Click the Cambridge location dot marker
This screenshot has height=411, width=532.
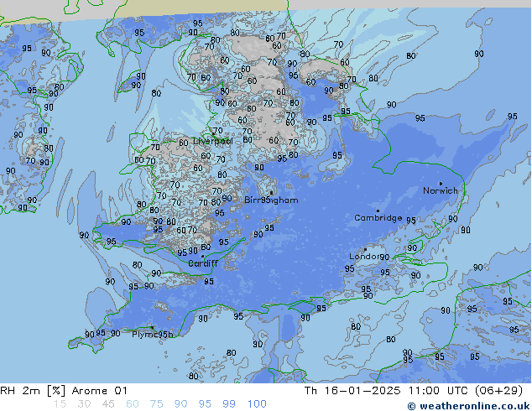pyautogui.click(x=378, y=211)
